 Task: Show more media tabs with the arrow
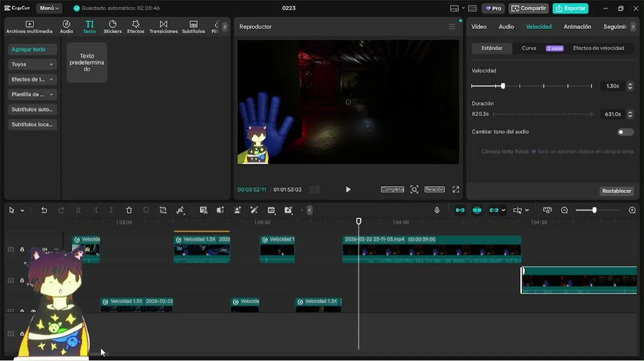[225, 27]
